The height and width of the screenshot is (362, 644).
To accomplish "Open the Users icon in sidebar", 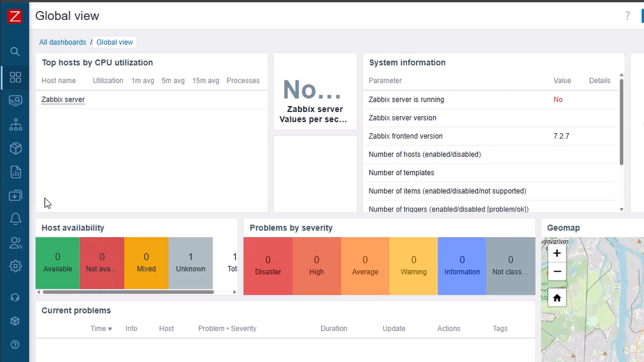I will tap(16, 243).
